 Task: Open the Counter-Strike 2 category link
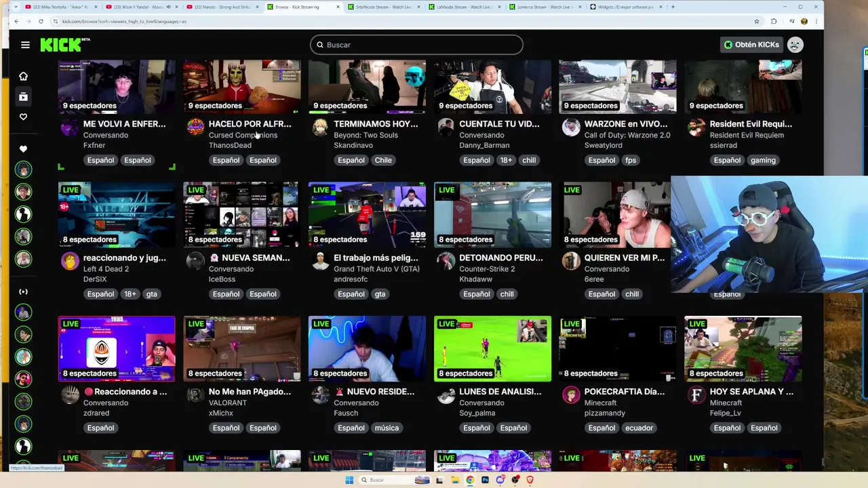click(487, 269)
